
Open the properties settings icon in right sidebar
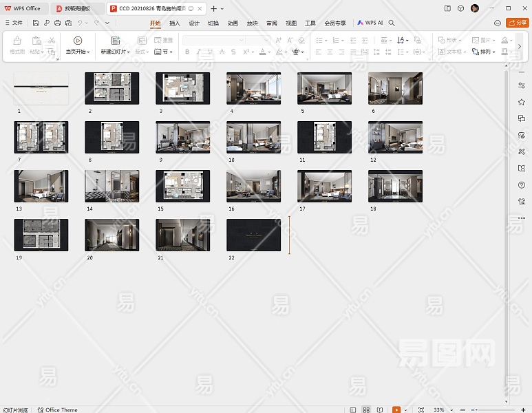click(522, 85)
